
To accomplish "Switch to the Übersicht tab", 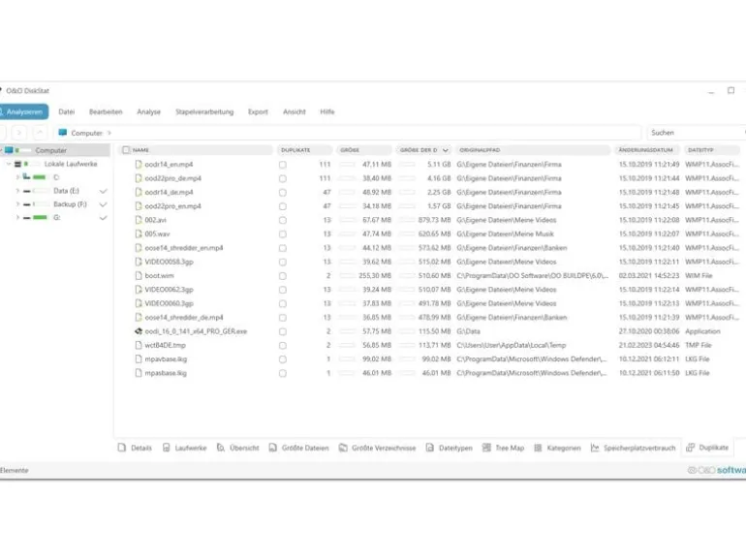I will click(238, 448).
